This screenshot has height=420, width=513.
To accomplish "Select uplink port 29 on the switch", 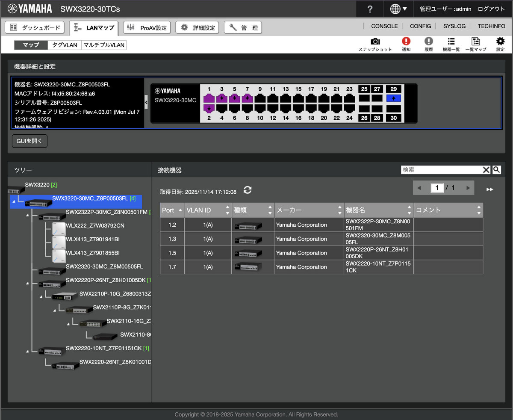I will [x=393, y=98].
